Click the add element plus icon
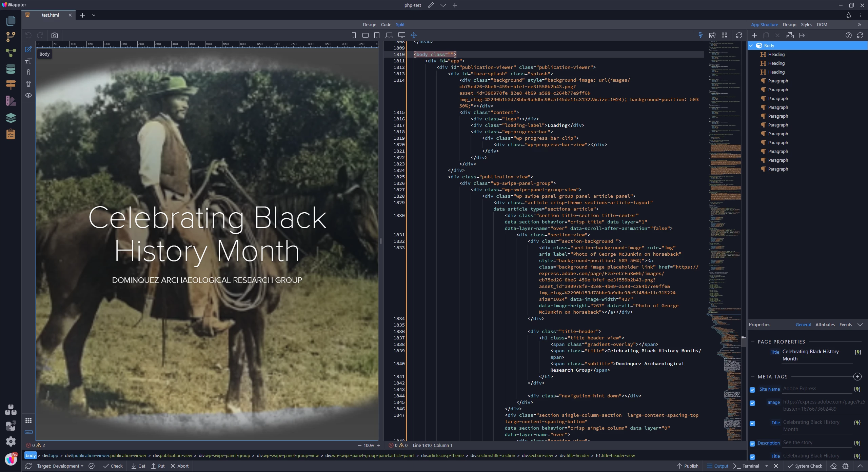 point(754,35)
